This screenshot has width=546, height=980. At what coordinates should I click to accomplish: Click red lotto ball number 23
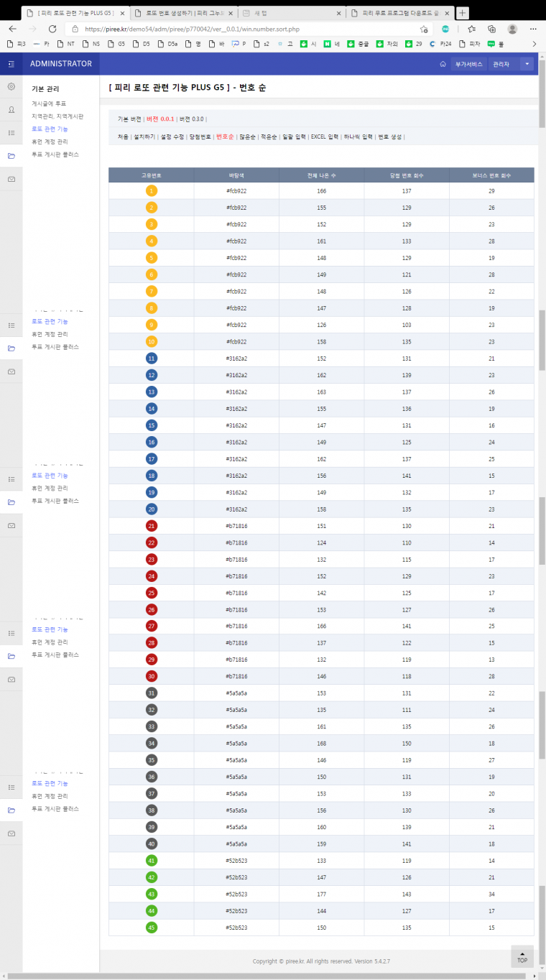pos(152,559)
